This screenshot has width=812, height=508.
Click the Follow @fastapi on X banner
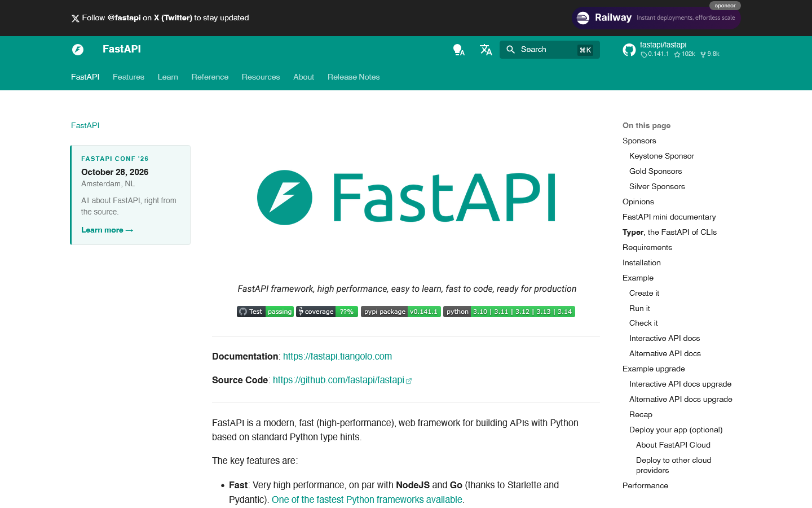[x=160, y=17]
